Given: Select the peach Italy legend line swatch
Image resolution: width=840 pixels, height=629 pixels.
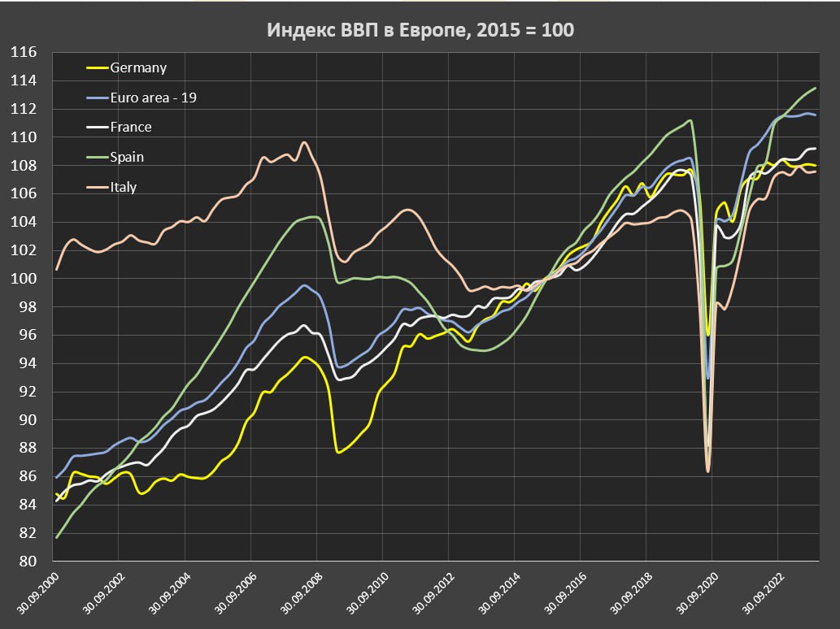Looking at the screenshot, I should (x=96, y=187).
